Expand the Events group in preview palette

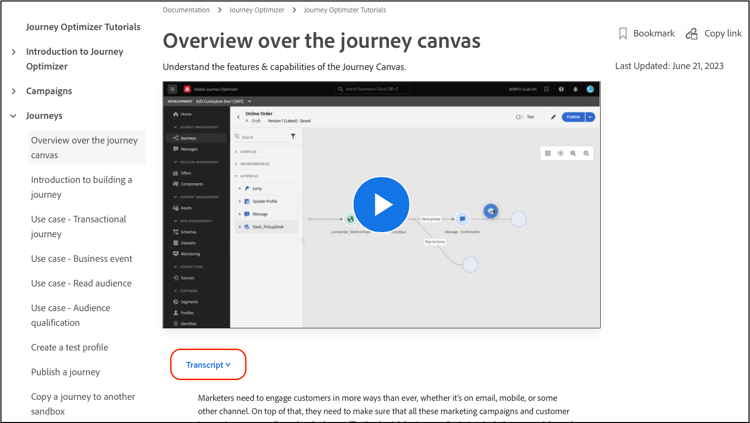coord(236,151)
